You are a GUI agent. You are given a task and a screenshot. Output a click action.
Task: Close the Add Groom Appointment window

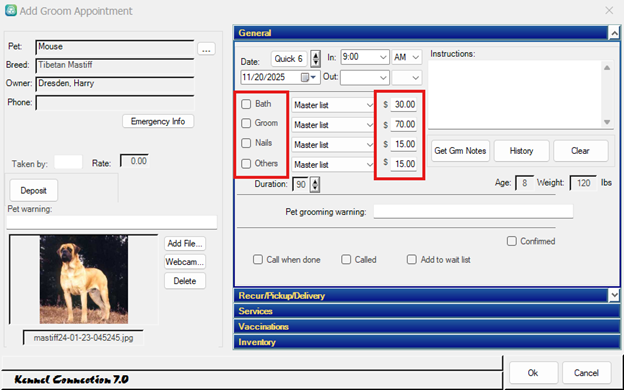pos(609,11)
